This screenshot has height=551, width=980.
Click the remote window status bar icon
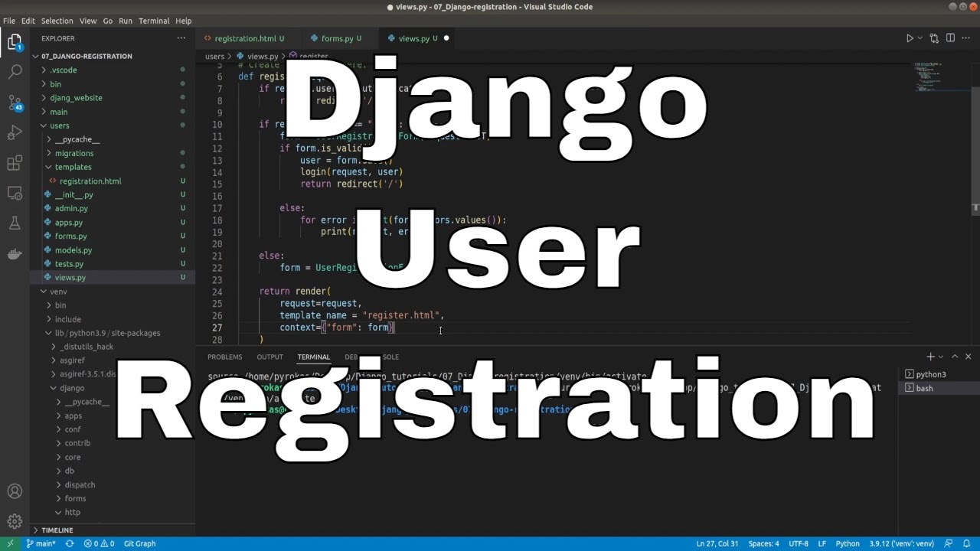pyautogui.click(x=9, y=543)
